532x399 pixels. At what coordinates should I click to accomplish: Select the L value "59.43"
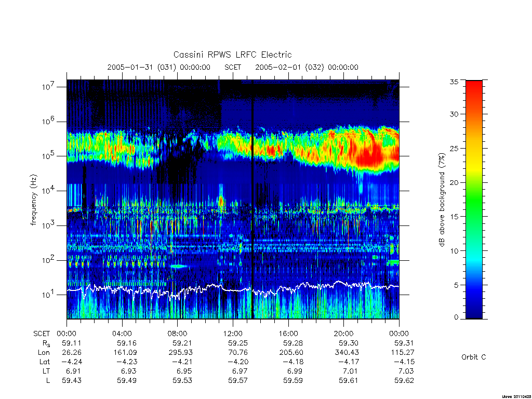point(72,381)
